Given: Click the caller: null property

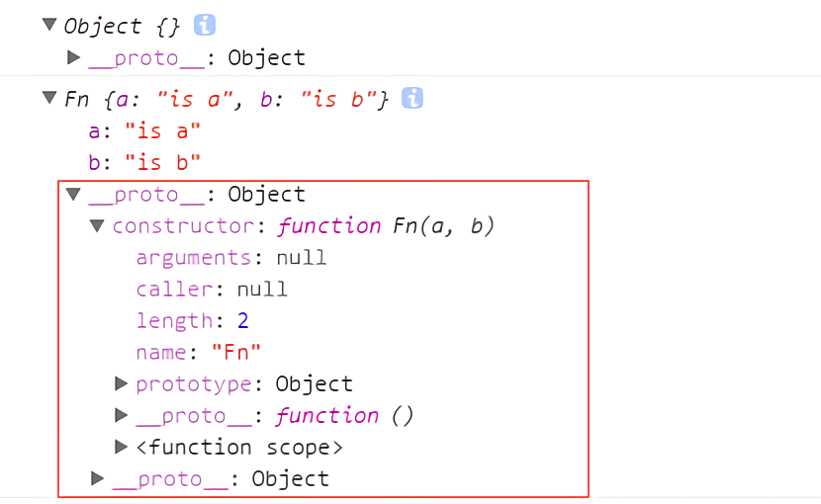Looking at the screenshot, I should tap(212, 289).
